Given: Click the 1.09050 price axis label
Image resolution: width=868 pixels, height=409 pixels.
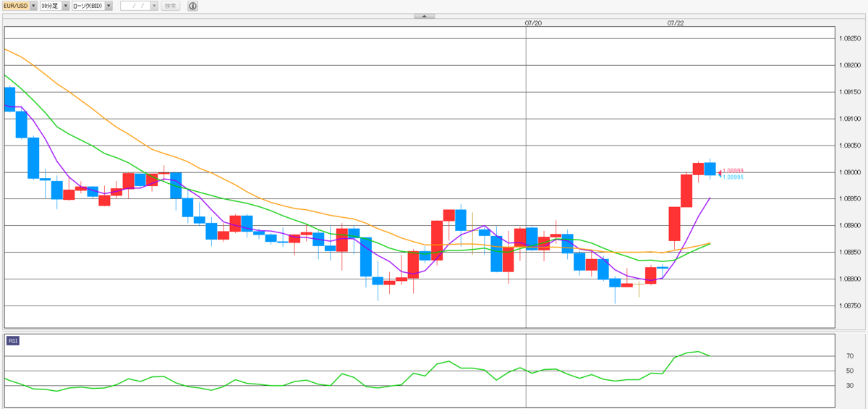Looking at the screenshot, I should tap(851, 146).
